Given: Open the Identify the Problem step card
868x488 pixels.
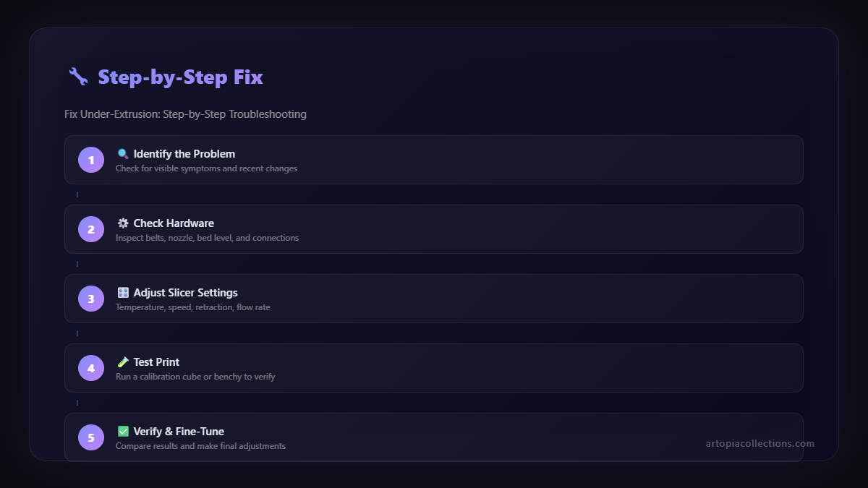Looking at the screenshot, I should pos(434,159).
